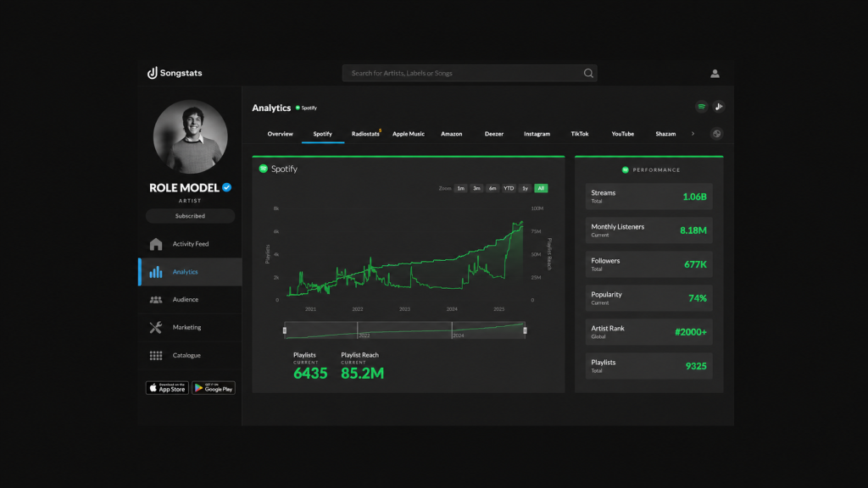This screenshot has width=868, height=488.
Task: Set chart zoom to 6m
Action: [492, 188]
